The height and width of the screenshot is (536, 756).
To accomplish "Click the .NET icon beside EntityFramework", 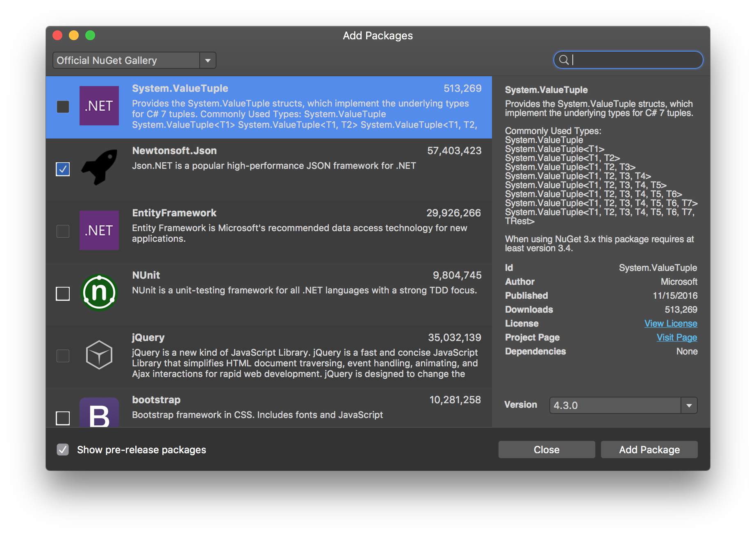I will coord(99,231).
